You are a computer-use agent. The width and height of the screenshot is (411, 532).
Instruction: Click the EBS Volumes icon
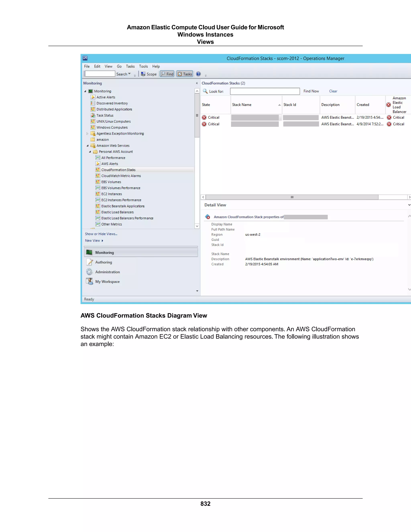(98, 182)
